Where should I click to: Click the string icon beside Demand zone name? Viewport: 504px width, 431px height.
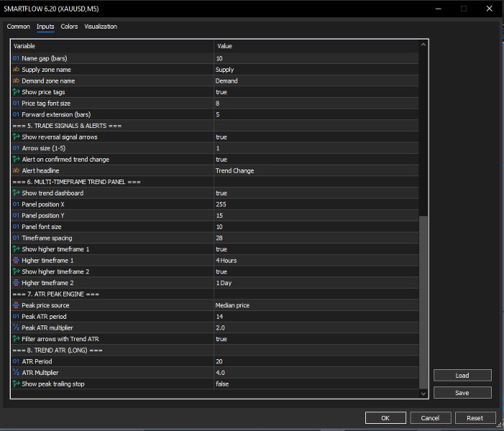[16, 80]
